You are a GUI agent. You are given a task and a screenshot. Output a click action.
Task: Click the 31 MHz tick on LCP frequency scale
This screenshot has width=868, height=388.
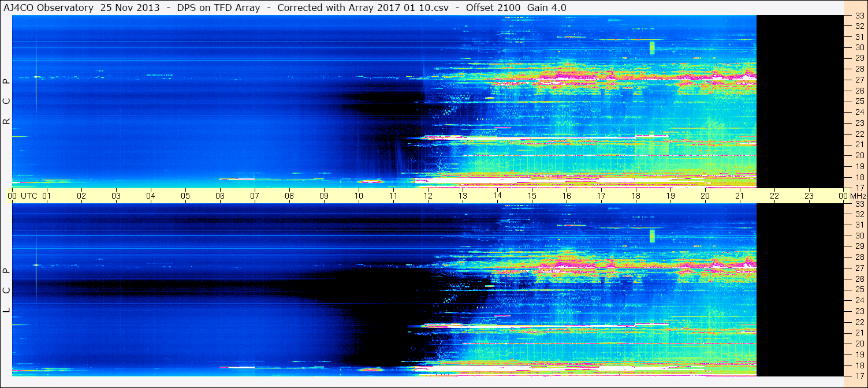(859, 225)
